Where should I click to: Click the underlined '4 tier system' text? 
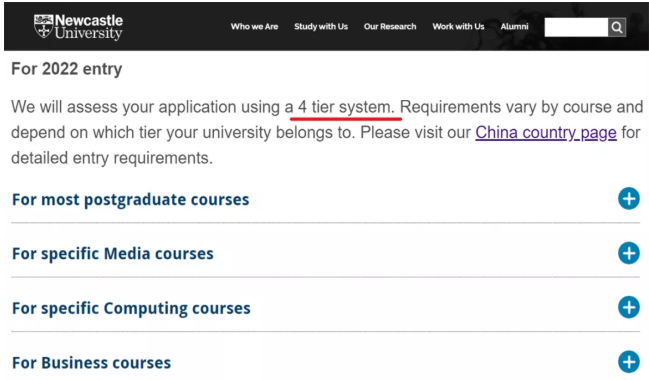[346, 107]
